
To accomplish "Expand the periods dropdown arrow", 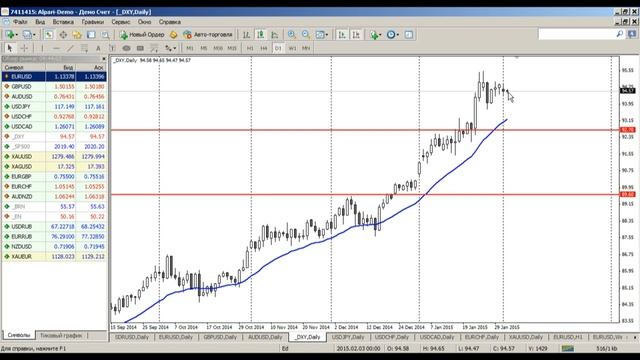I will pyautogui.click(x=398, y=35).
